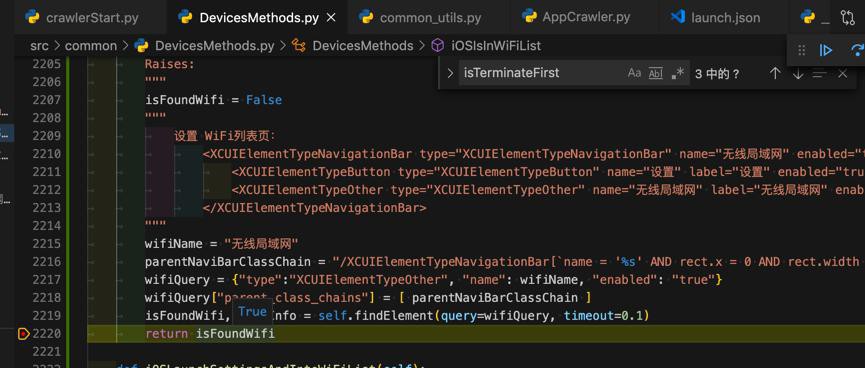Continue debugging with the play button
865x368 pixels.
point(826,51)
